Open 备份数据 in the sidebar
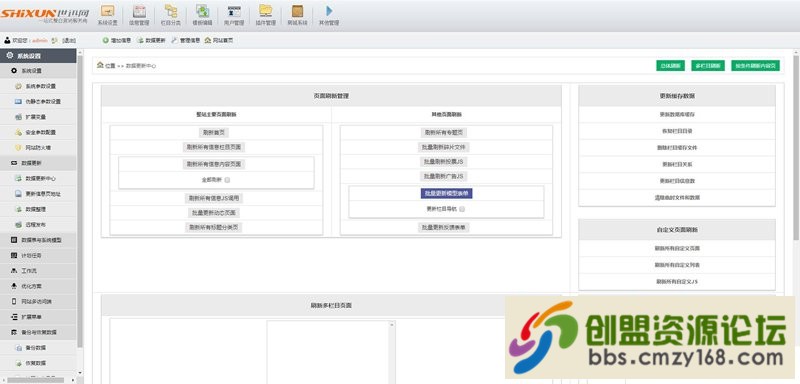The width and height of the screenshot is (800, 384). pos(39,348)
